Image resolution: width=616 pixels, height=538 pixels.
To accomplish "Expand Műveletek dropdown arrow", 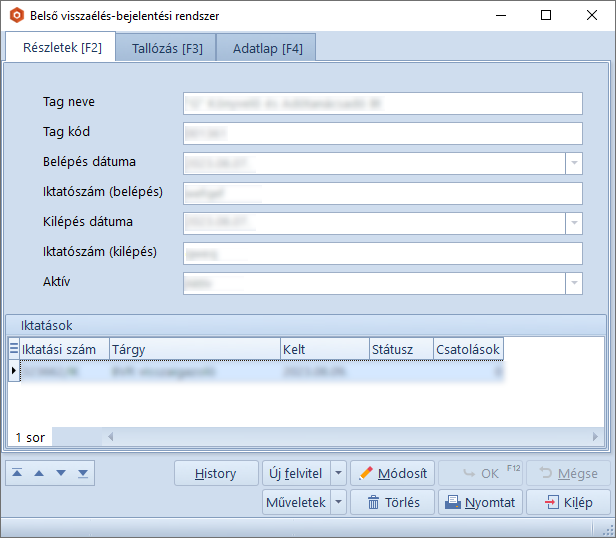I will pos(338,502).
